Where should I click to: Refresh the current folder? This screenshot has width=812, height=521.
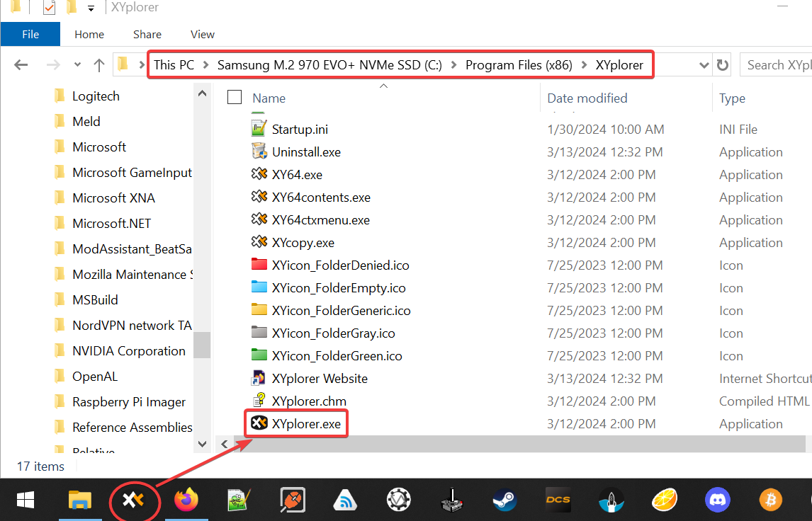(722, 64)
